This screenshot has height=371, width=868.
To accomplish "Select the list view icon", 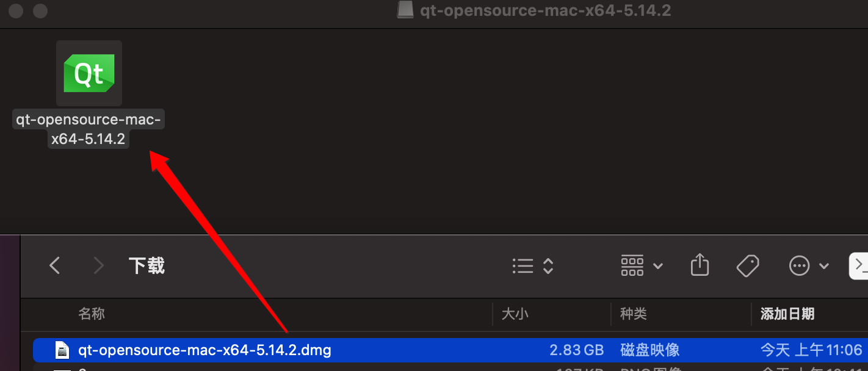I will pos(523,265).
